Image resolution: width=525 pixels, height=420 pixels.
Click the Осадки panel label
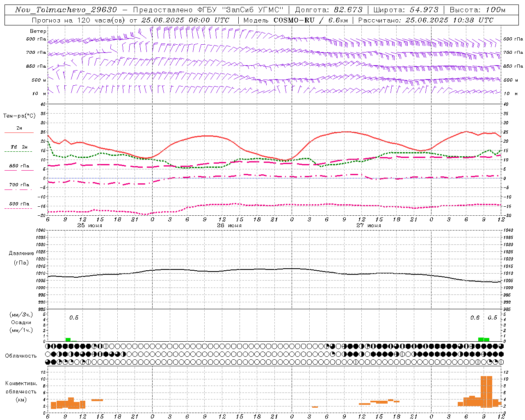pyautogui.click(x=21, y=322)
